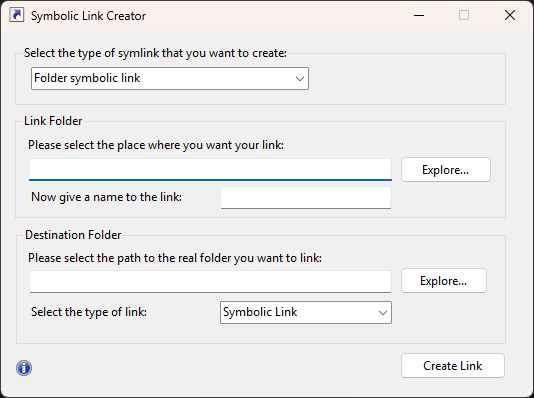Click the Symbolic Link Creator title bar icon
534x398 pixels.
(x=16, y=15)
